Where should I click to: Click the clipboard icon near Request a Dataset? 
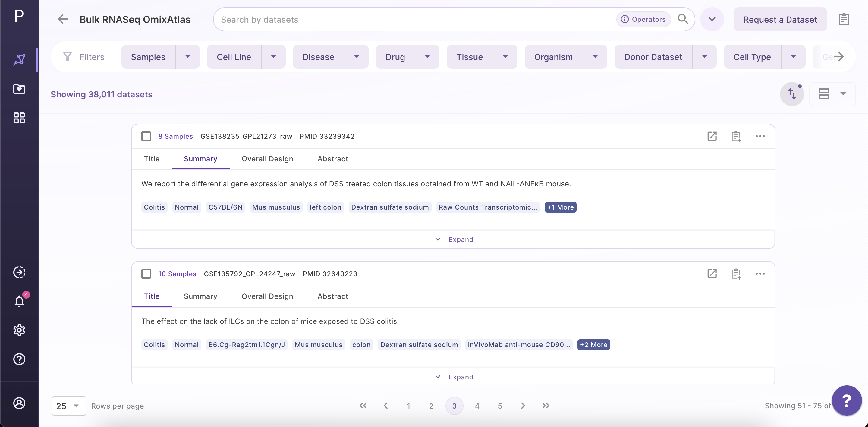coord(844,19)
